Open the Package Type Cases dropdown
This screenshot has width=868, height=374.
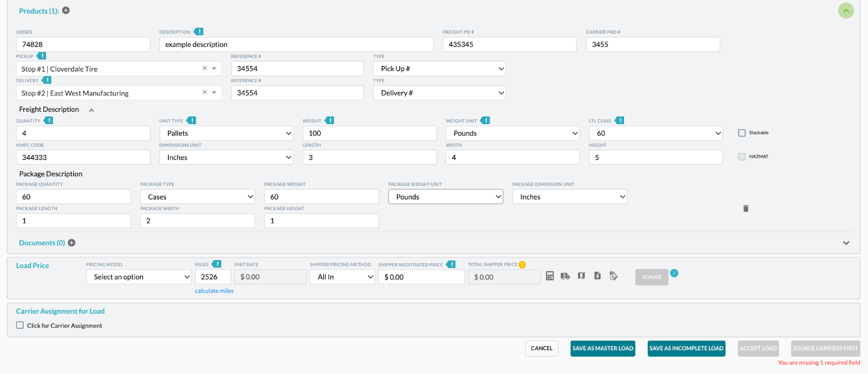point(197,197)
